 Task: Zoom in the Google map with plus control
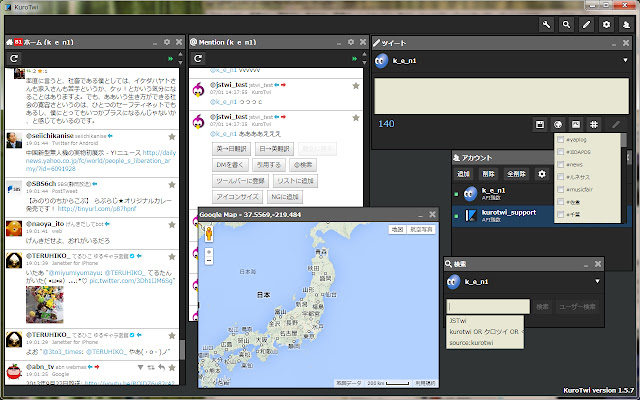coord(210,253)
